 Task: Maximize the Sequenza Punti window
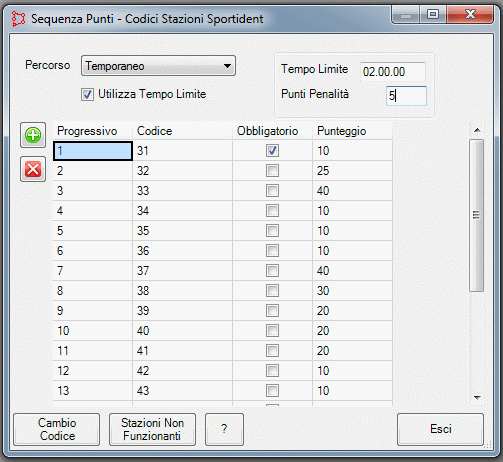click(433, 14)
